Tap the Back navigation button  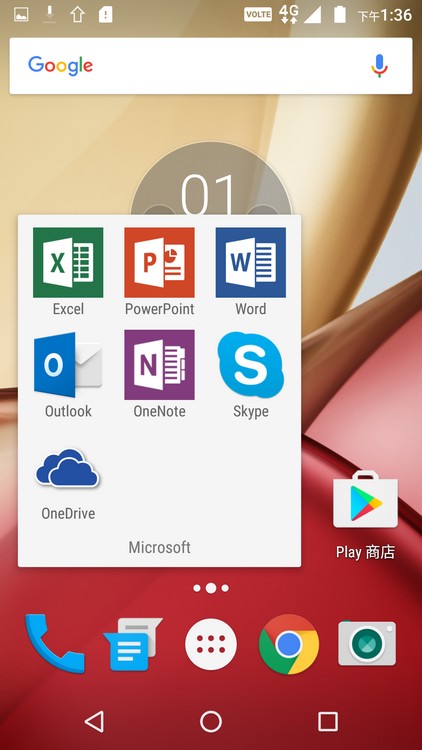click(x=94, y=721)
